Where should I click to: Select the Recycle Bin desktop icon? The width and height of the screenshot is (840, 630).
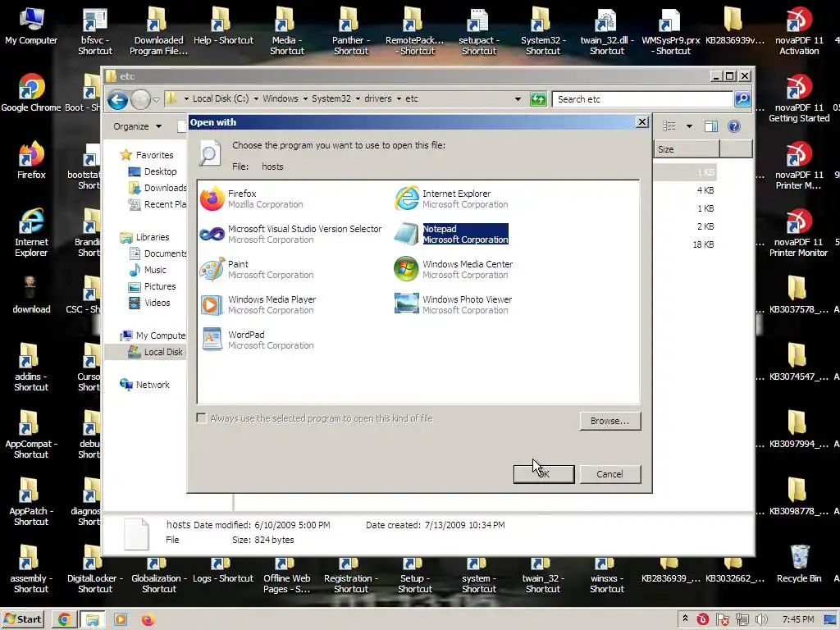(x=799, y=564)
